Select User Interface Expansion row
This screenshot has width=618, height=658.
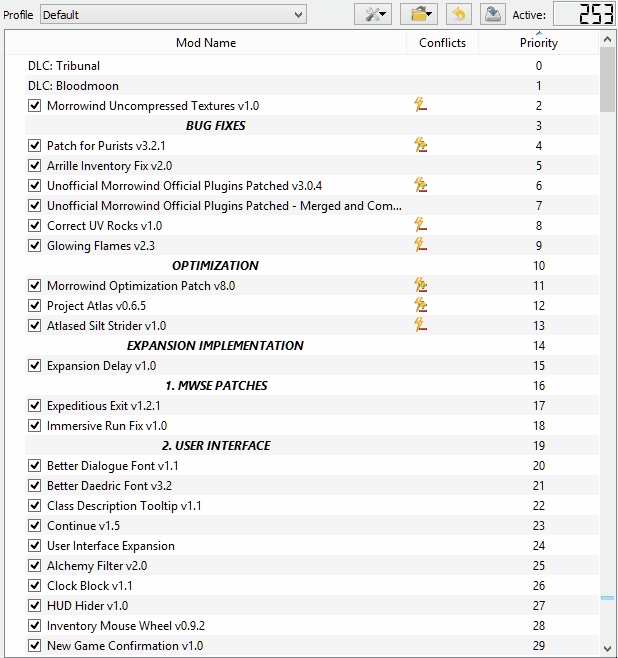pyautogui.click(x=312, y=546)
